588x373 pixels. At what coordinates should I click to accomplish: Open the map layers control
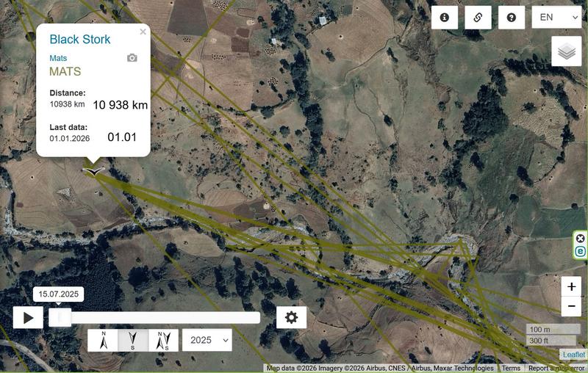coord(566,51)
